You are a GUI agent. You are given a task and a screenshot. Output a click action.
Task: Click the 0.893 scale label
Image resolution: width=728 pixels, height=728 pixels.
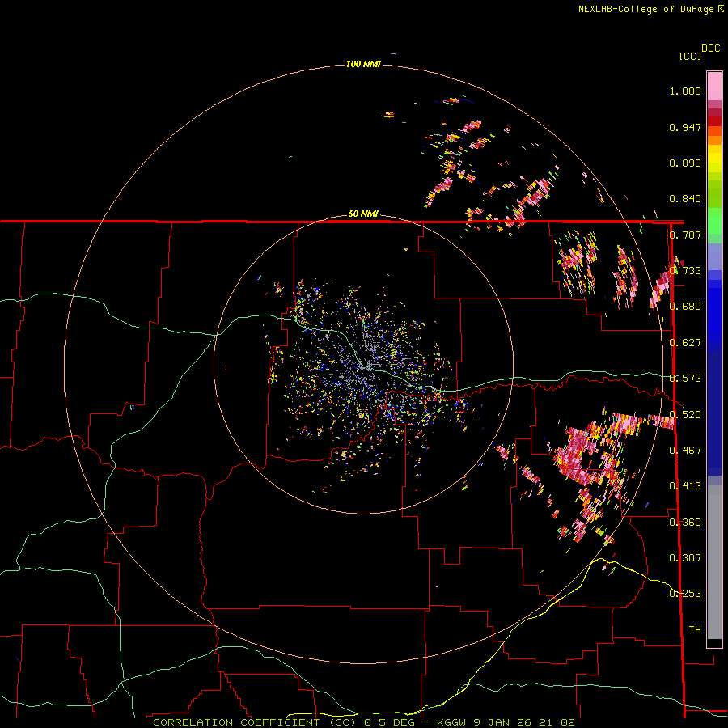685,163
